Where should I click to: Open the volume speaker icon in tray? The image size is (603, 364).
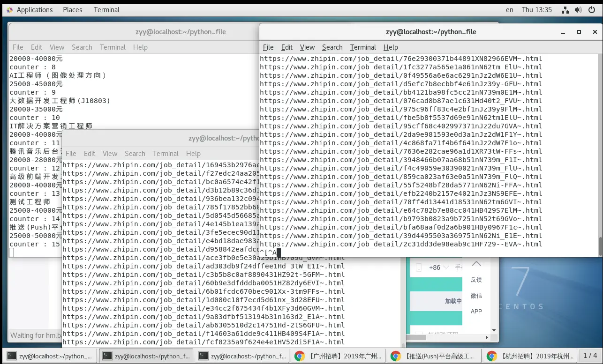pos(578,9)
